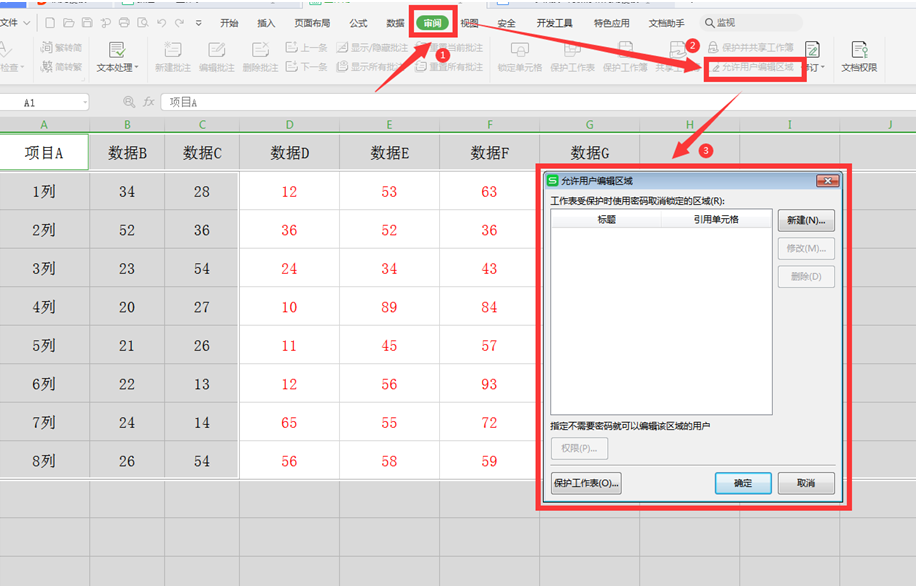Image resolution: width=916 pixels, height=586 pixels.
Task: Go to previous comment with 上一条
Action: [306, 47]
